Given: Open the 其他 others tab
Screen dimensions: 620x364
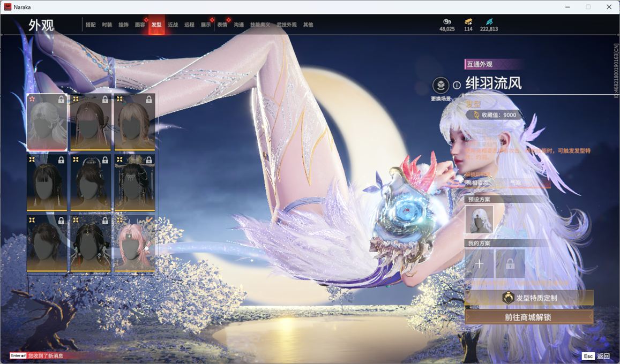Looking at the screenshot, I should 308,25.
